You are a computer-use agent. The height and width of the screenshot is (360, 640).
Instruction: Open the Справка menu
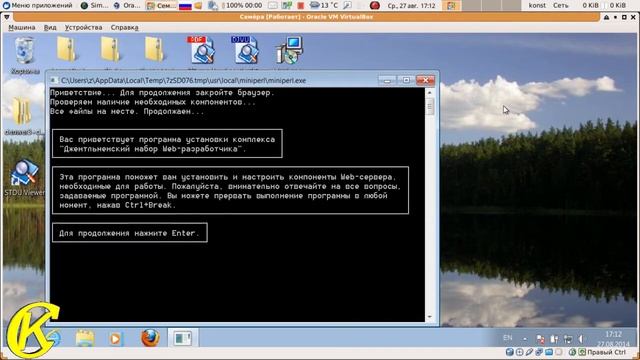(124, 28)
